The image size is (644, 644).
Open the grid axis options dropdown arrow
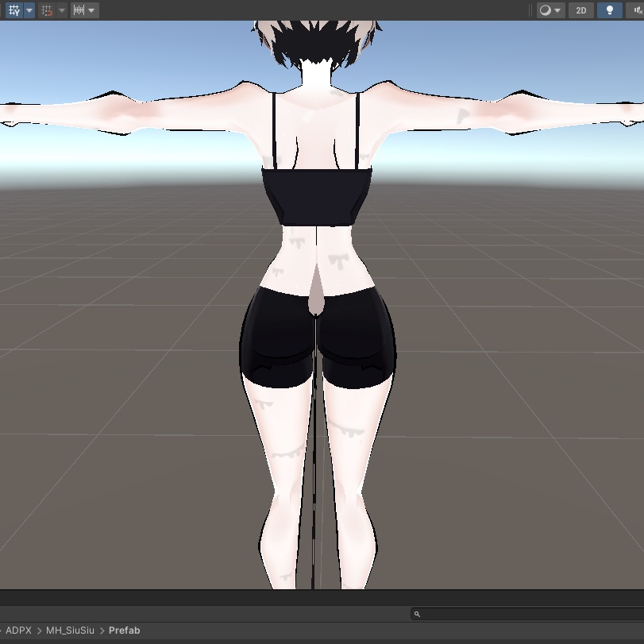tap(29, 10)
